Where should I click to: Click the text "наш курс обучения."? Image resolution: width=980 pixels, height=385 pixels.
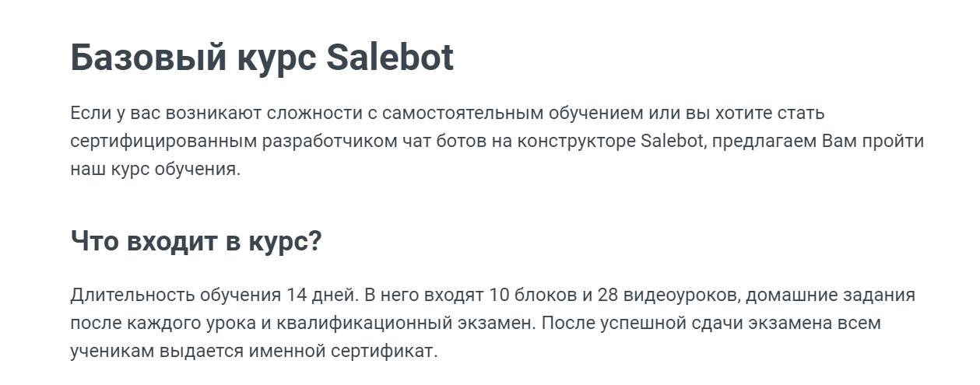click(x=156, y=170)
